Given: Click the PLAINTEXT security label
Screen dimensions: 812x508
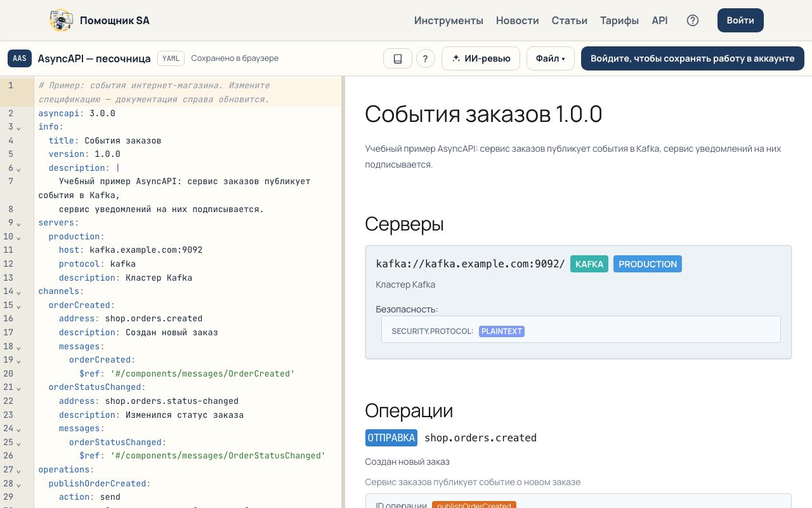Looking at the screenshot, I should point(502,331).
